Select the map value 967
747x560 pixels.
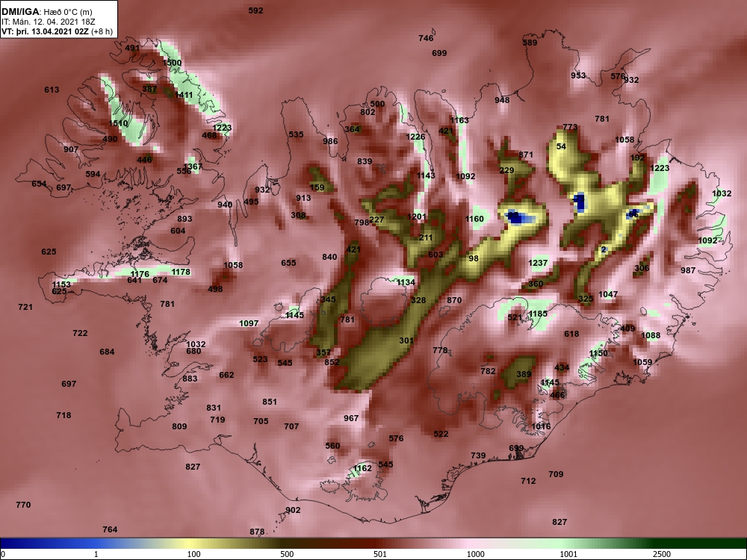coord(350,418)
